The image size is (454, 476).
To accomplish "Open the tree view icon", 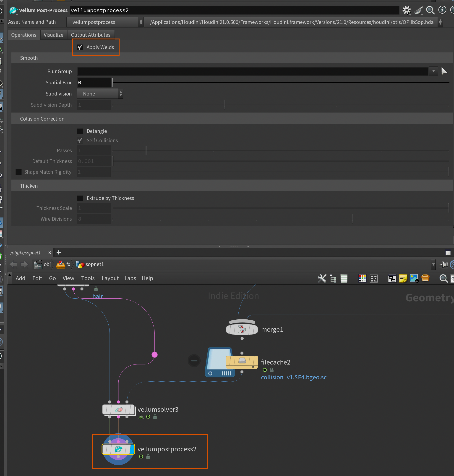I will 333,278.
